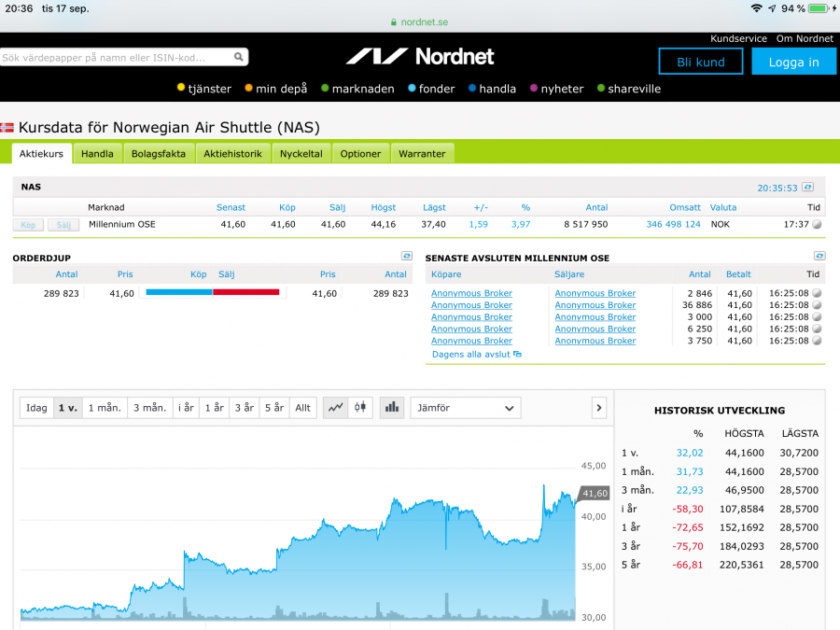Refresh the Senaste avsluten panel
This screenshot has width=840, height=630.
(x=819, y=256)
